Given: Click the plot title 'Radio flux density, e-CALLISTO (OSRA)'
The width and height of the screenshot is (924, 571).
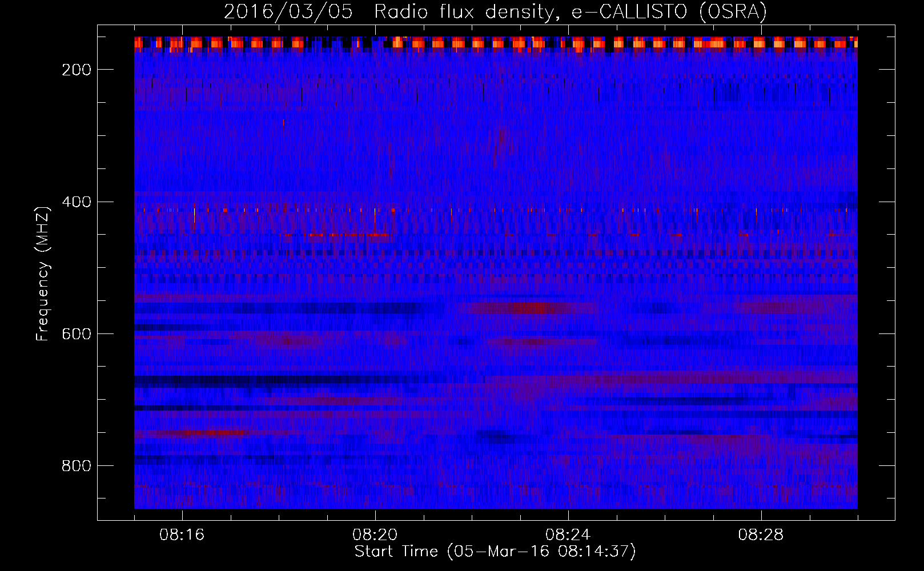Looking at the screenshot, I should pos(571,12).
